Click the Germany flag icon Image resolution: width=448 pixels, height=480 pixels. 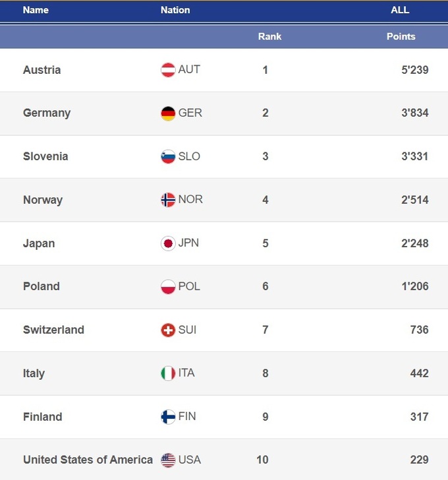pyautogui.click(x=168, y=113)
